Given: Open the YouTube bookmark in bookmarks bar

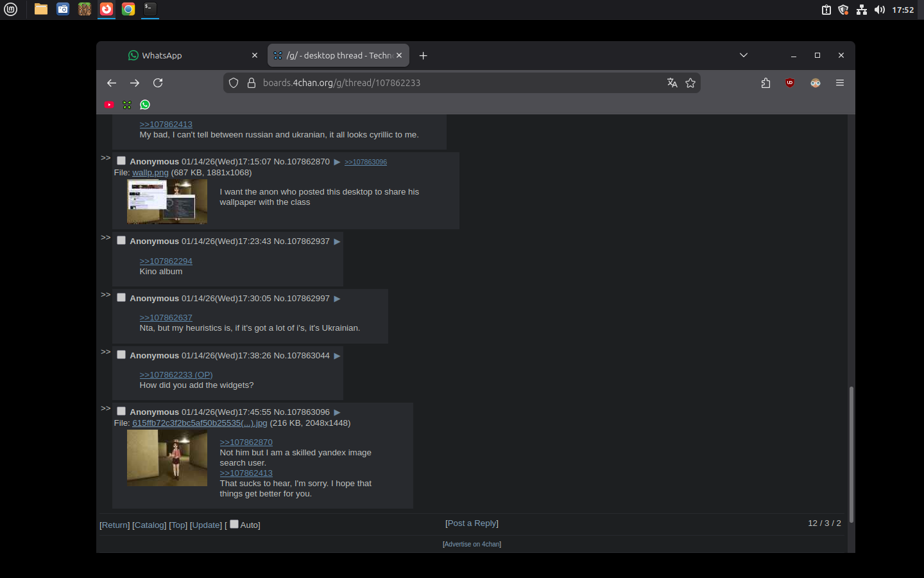Looking at the screenshot, I should pyautogui.click(x=109, y=105).
